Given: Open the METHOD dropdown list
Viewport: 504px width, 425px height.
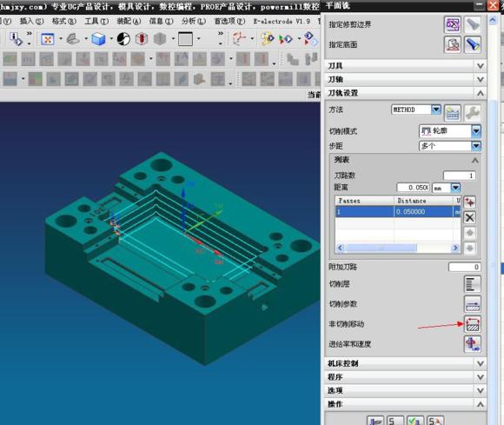Looking at the screenshot, I should [436, 110].
